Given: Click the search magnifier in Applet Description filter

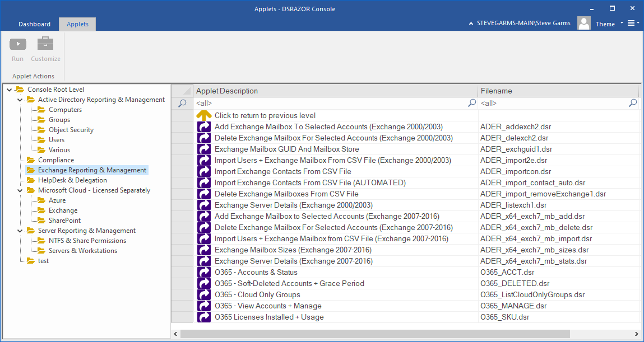Looking at the screenshot, I should [471, 103].
